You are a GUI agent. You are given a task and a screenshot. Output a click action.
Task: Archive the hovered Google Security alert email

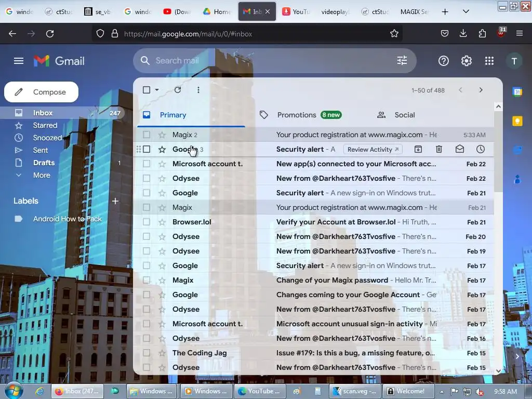coord(418,149)
